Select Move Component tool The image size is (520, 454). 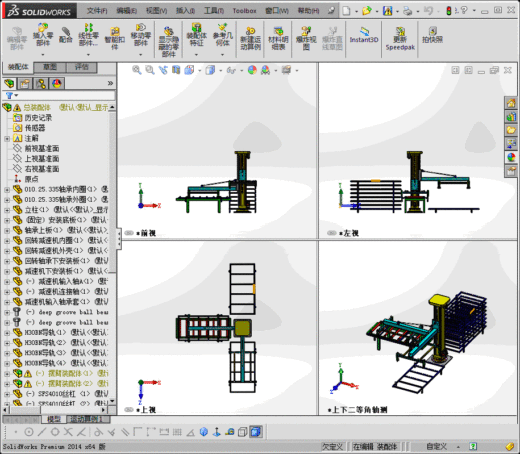click(x=141, y=35)
